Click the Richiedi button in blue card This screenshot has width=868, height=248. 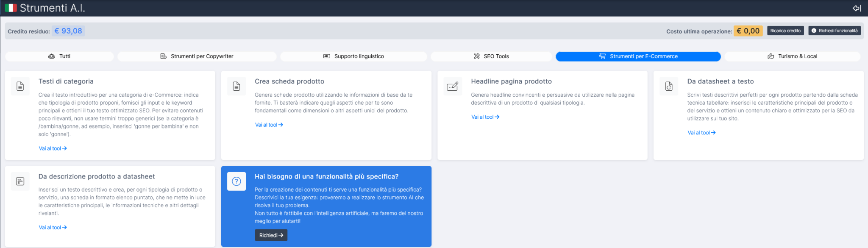click(271, 235)
